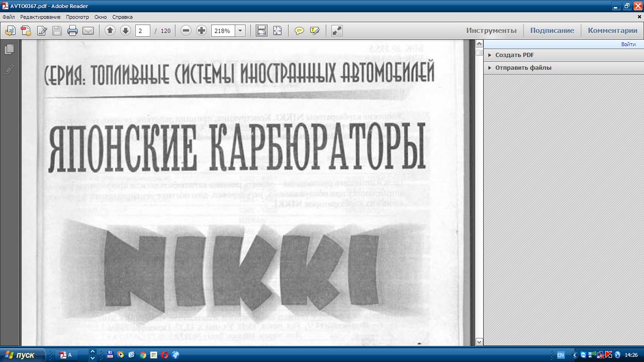This screenshot has width=644, height=362.
Task: Click the Create PDF toolbar icon
Action: (x=26, y=31)
